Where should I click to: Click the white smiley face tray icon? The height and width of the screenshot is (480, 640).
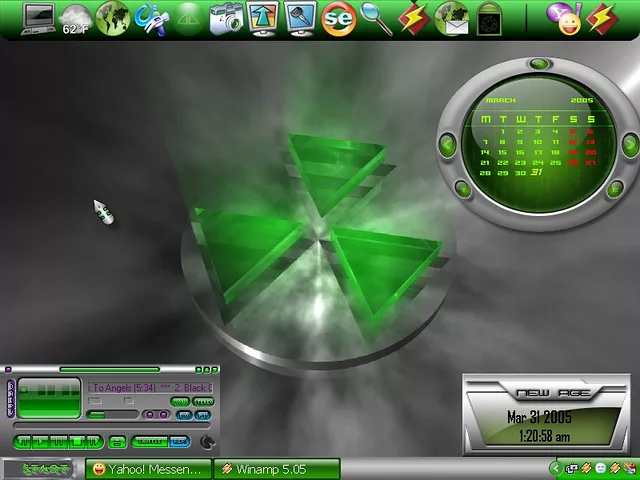coord(600,468)
